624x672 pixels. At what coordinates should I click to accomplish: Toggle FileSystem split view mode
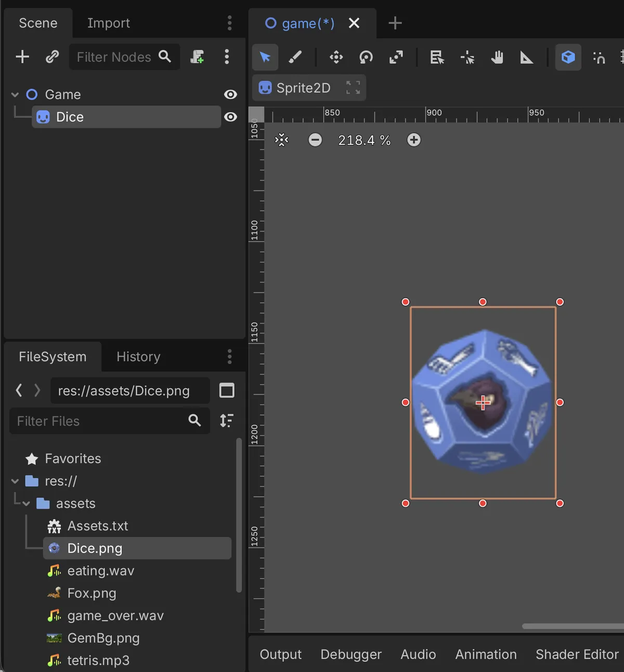coord(227,390)
